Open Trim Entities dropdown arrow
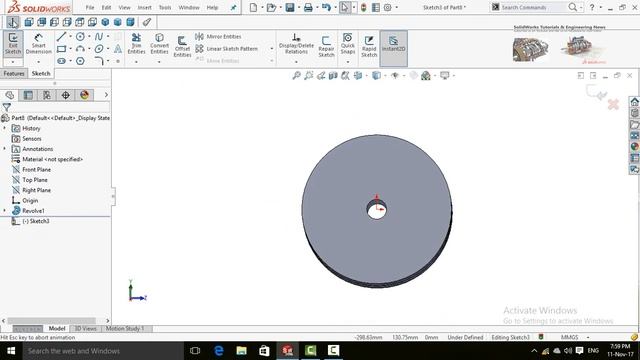Viewport: 640px width, 360px height. pos(136,62)
